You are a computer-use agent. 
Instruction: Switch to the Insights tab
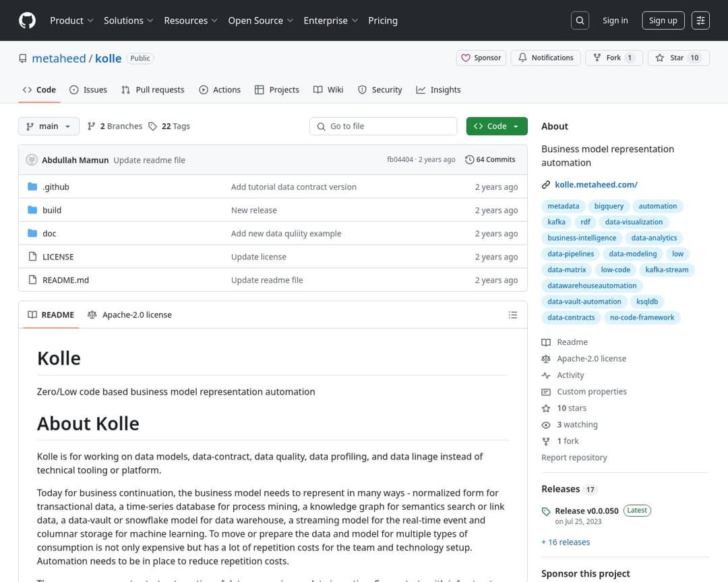click(x=438, y=90)
